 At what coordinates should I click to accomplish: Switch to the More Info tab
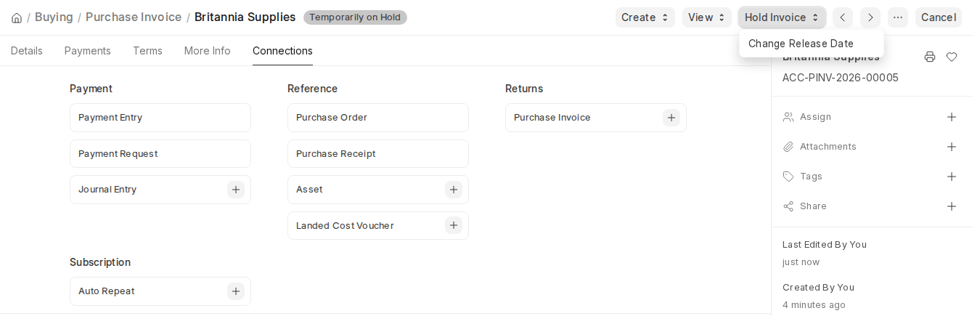[208, 51]
